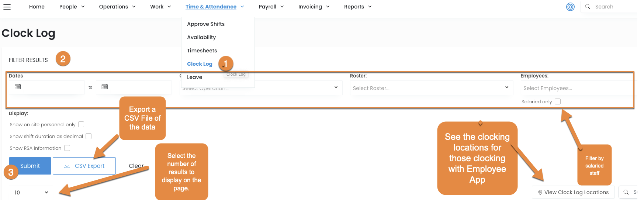Open the results-per-page dropdown showing 10

[31, 192]
